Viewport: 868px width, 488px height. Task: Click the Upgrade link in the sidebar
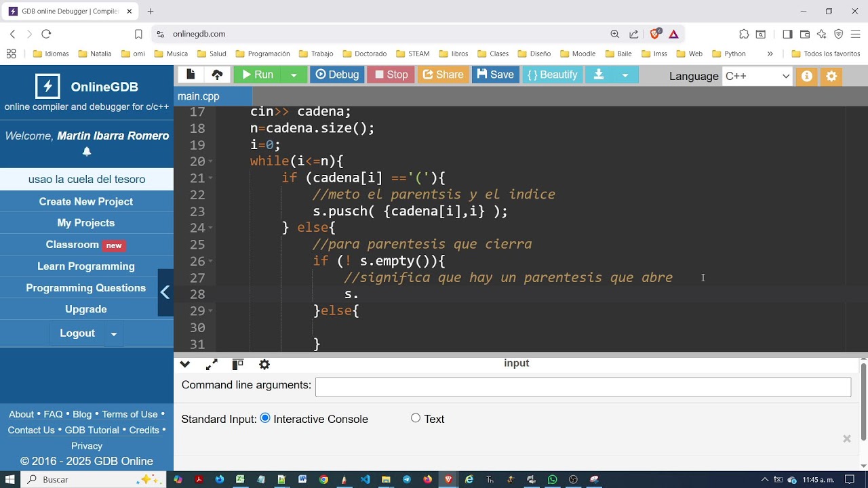pyautogui.click(x=86, y=309)
